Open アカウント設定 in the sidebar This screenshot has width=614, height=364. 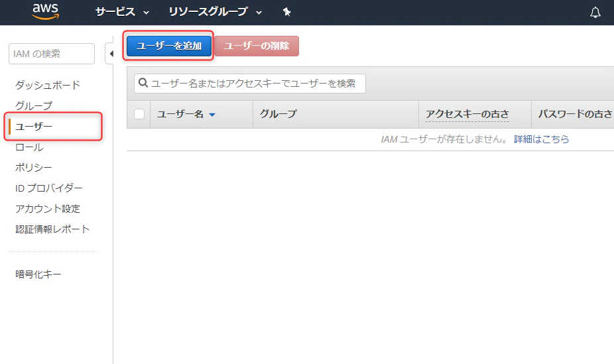[47, 209]
